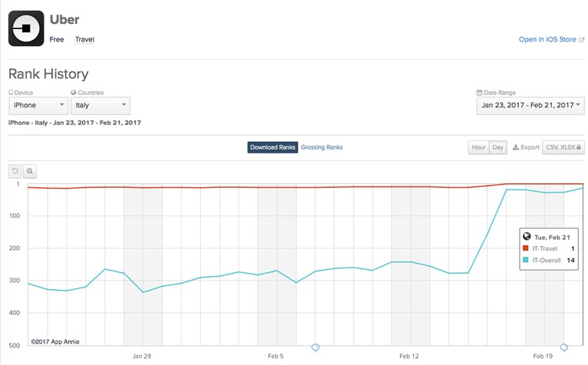Viewport: 588px width, 365px height.
Task: Open the Device dropdown showing iPhone
Action: coord(38,105)
